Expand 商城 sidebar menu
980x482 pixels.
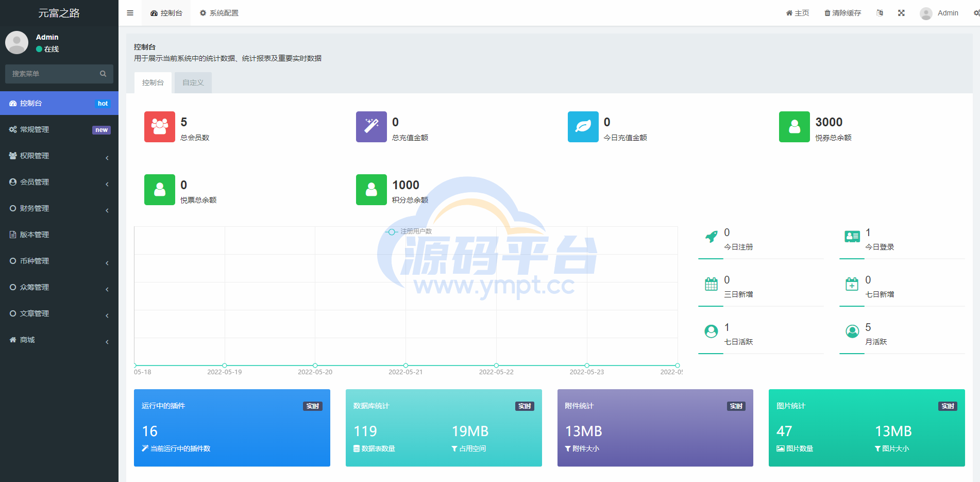point(59,340)
